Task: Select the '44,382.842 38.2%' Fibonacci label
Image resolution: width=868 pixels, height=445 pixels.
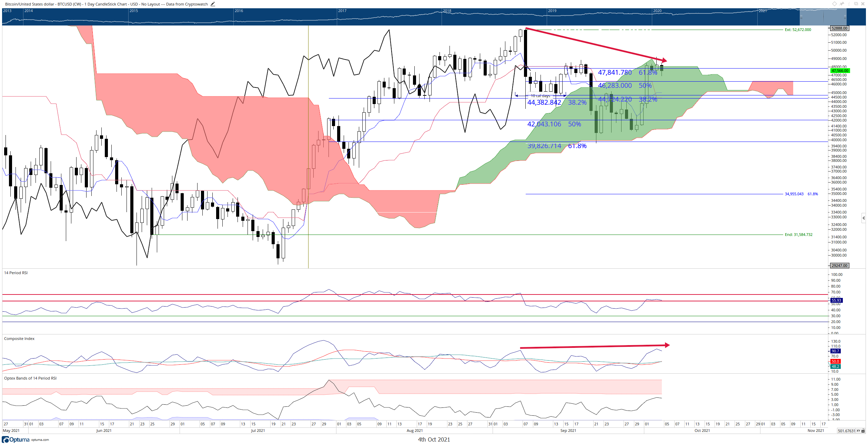Action: 557,102
